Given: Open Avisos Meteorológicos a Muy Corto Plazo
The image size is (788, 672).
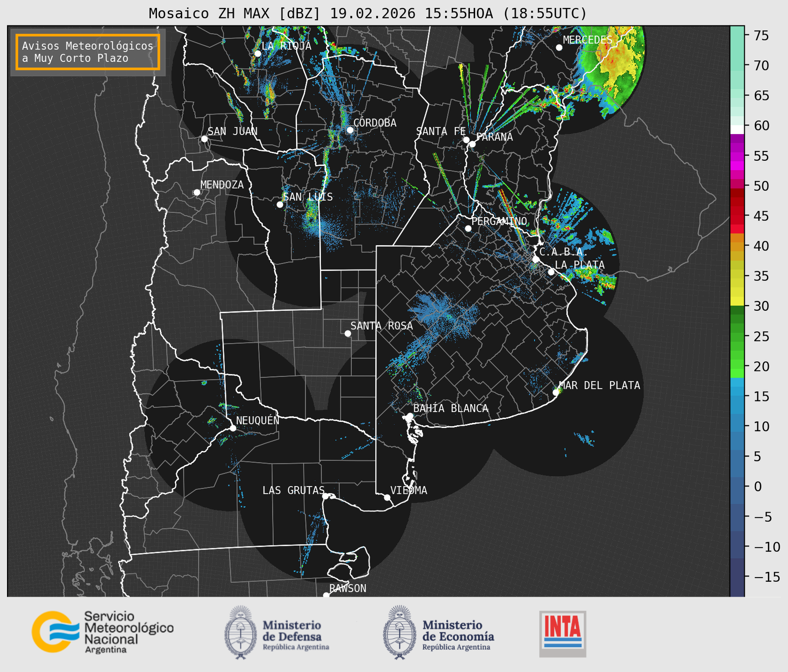Looking at the screenshot, I should pos(88,52).
